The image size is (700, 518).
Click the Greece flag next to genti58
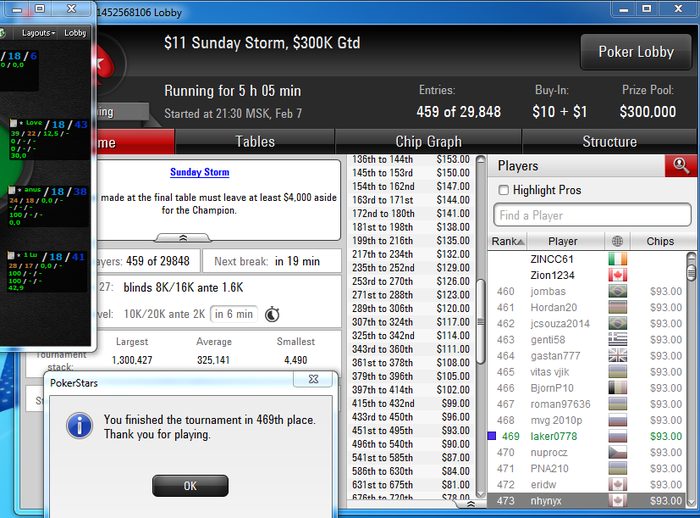pyautogui.click(x=618, y=339)
